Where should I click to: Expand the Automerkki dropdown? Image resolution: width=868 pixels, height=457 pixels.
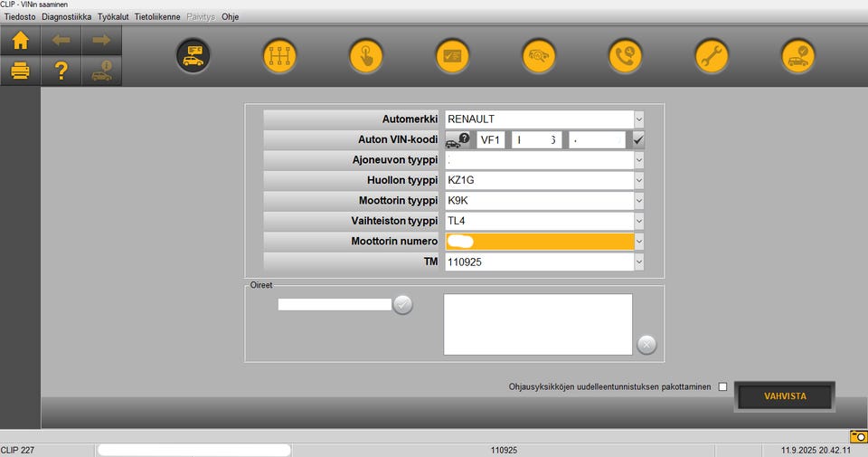click(x=639, y=119)
